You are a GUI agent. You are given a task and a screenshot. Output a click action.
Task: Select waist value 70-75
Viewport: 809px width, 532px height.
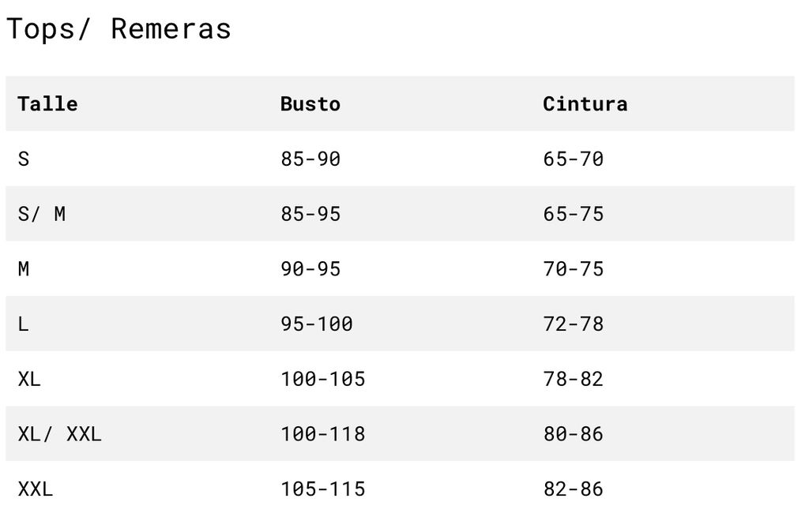tap(574, 269)
